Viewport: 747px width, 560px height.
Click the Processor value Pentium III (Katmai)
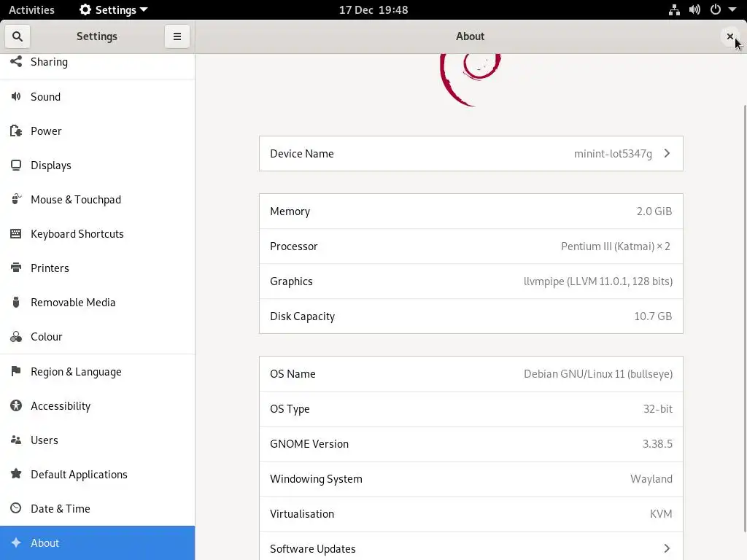tap(615, 246)
